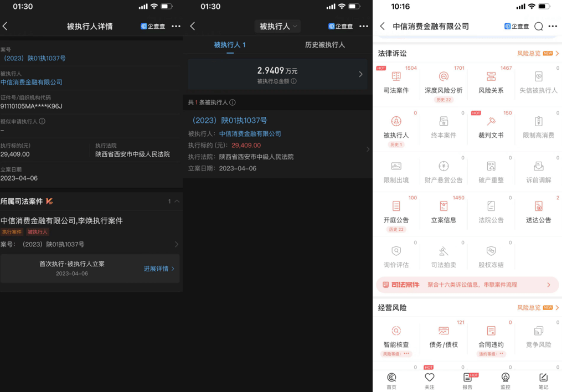Open more options on 被执行人 list page
Screen dimensions: 562x392
click(364, 26)
